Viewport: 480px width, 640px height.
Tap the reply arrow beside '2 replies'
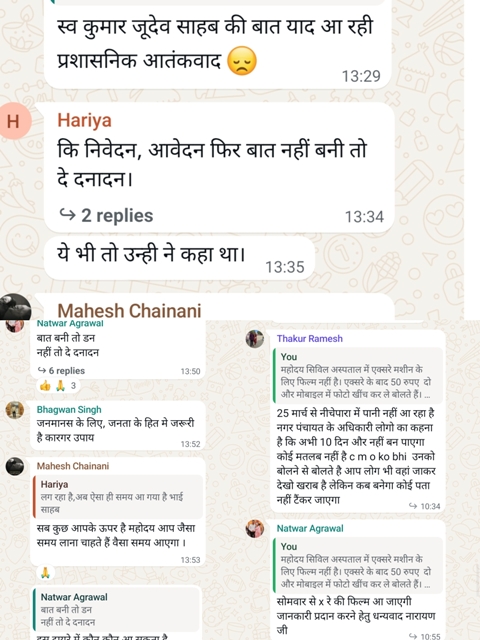pos(67,215)
